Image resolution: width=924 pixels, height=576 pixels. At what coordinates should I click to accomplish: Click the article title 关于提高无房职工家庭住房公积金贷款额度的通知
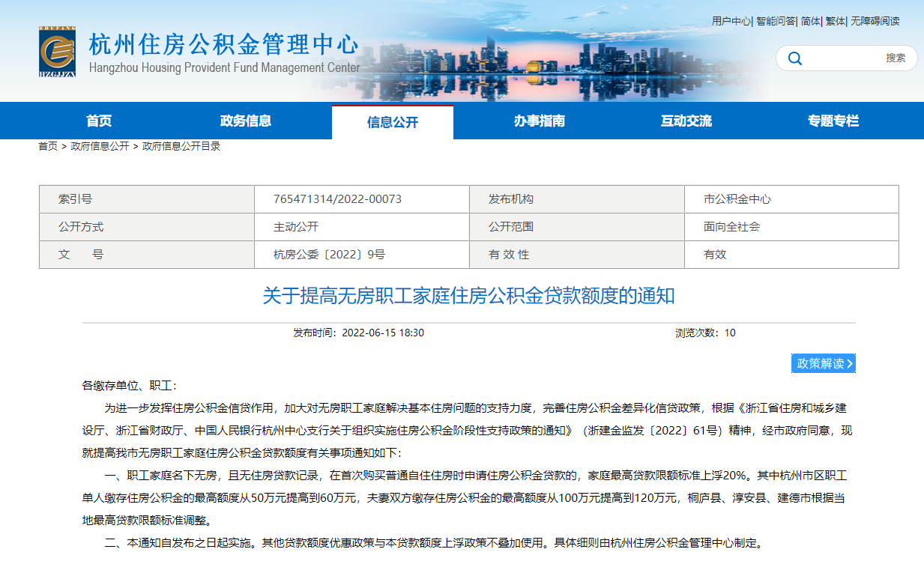[468, 296]
